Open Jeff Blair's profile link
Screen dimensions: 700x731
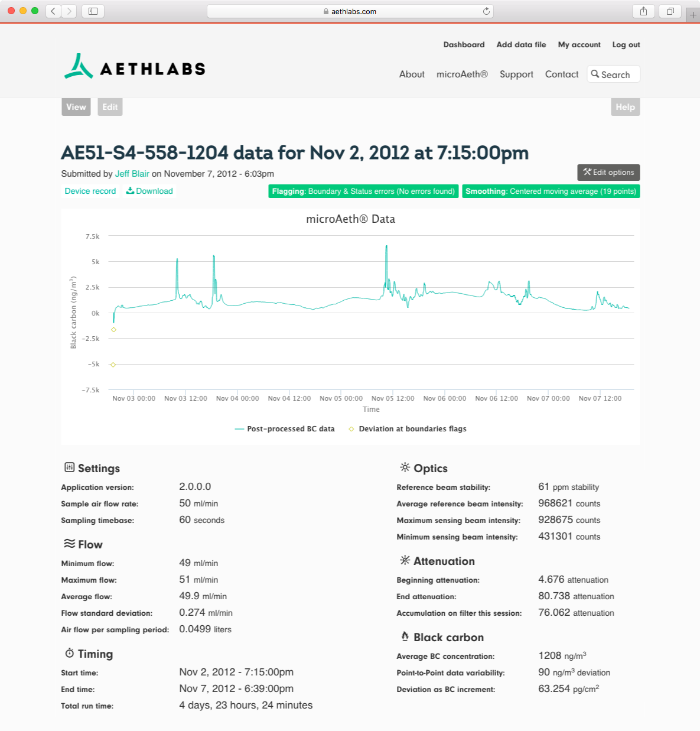[132, 173]
